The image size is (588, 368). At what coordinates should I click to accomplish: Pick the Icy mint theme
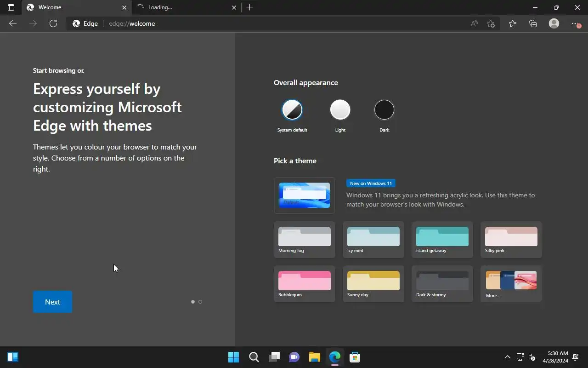373,240
